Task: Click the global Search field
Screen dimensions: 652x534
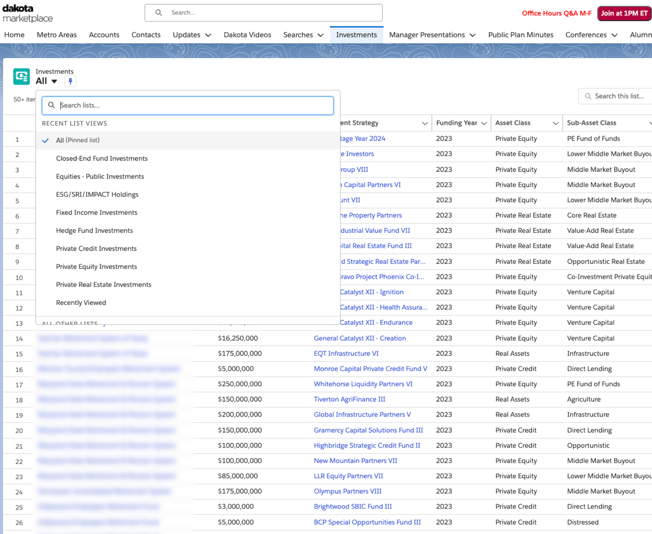Action: [263, 12]
